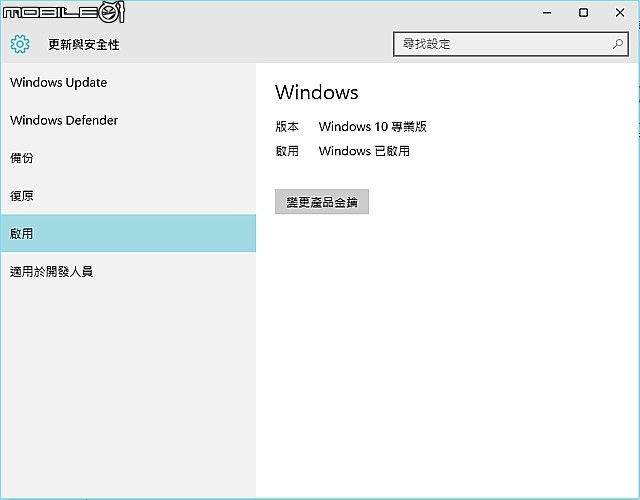Click the search magnifier icon
This screenshot has height=500, width=640.
[x=618, y=44]
